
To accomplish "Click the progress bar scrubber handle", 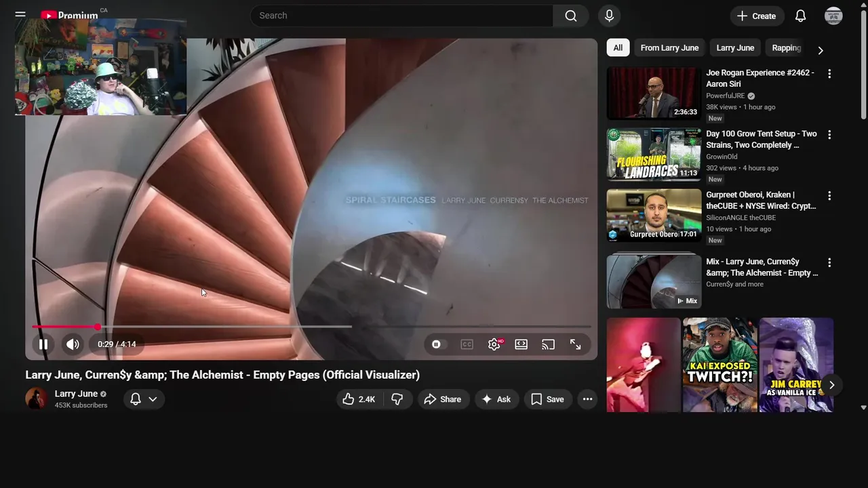I will (x=98, y=327).
